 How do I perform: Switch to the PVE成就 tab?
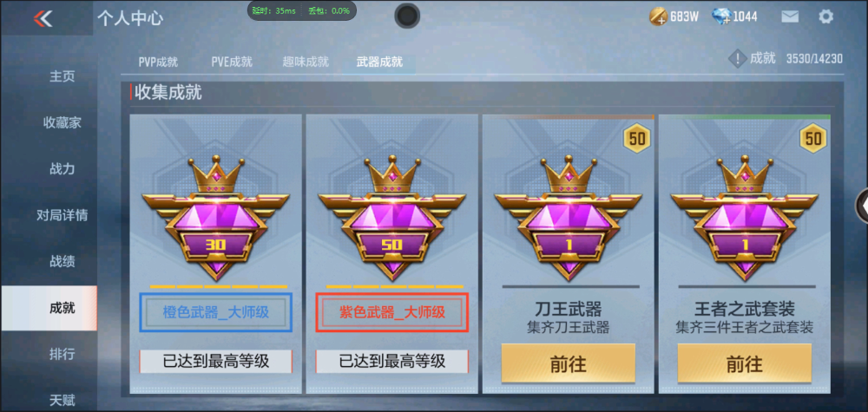click(232, 62)
